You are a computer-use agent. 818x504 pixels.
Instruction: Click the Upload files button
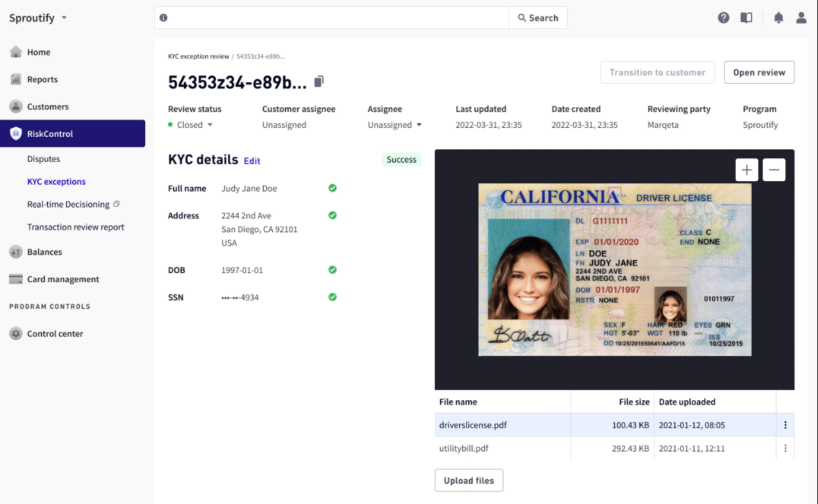[469, 480]
